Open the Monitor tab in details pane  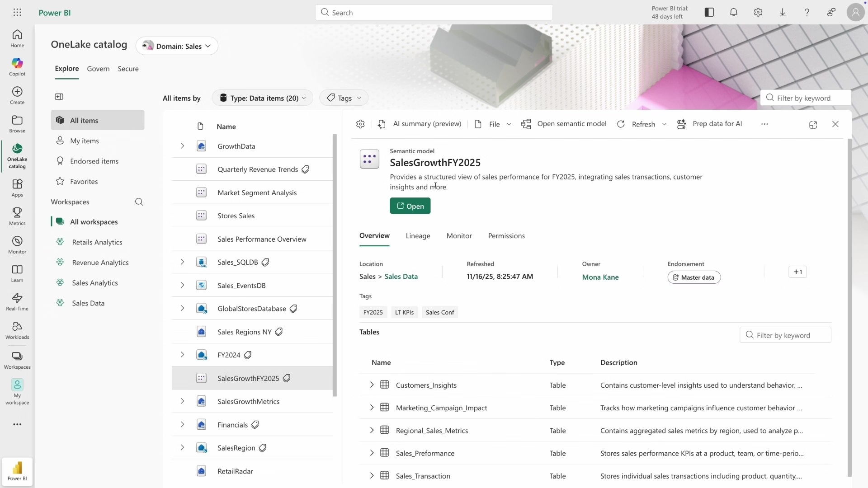pos(459,236)
